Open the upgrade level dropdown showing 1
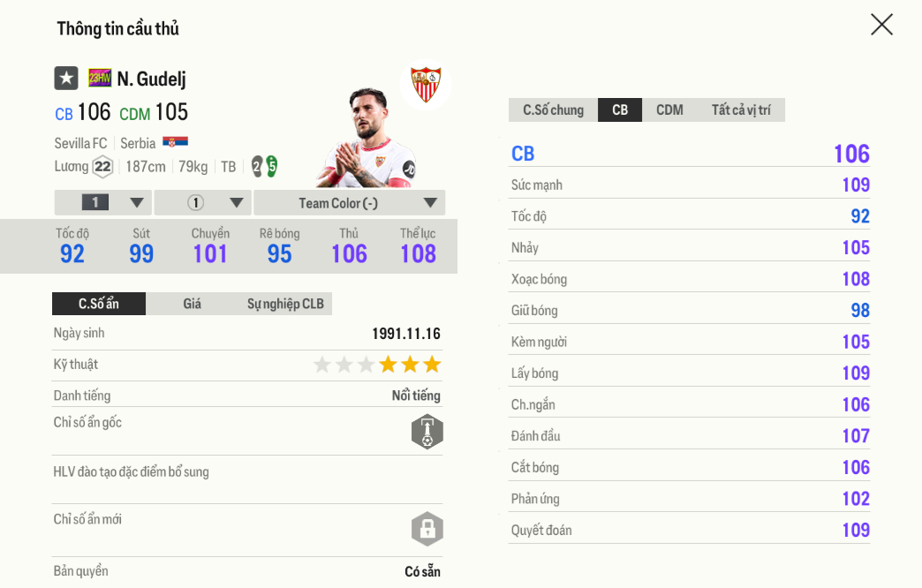This screenshot has width=922, height=588. [103, 203]
